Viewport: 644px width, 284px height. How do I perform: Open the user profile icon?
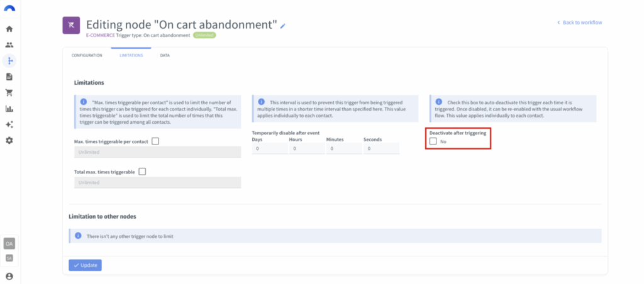tap(9, 276)
